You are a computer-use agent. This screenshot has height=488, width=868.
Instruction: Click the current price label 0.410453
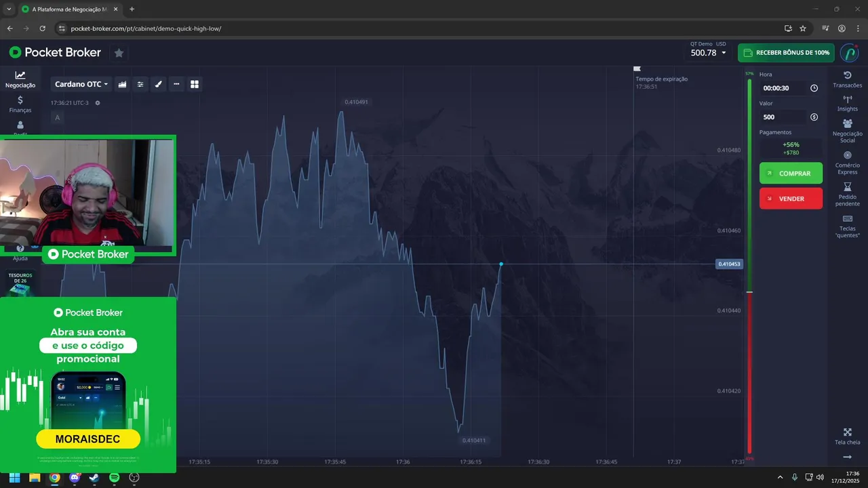pos(729,264)
